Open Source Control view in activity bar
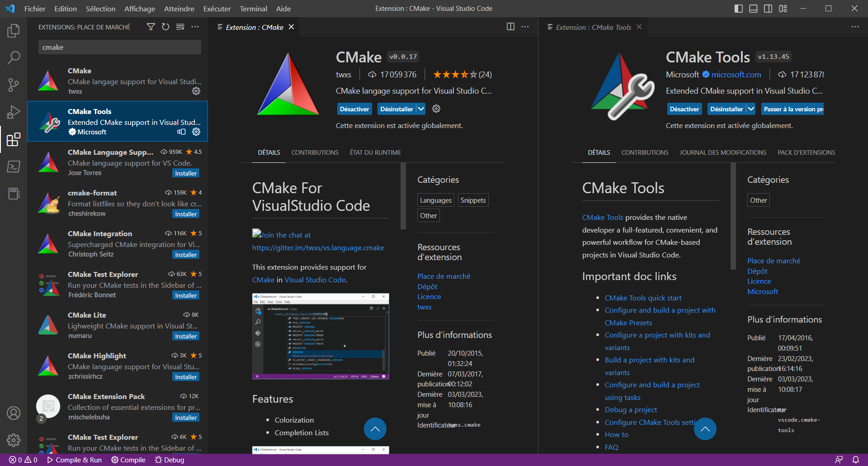 click(14, 85)
